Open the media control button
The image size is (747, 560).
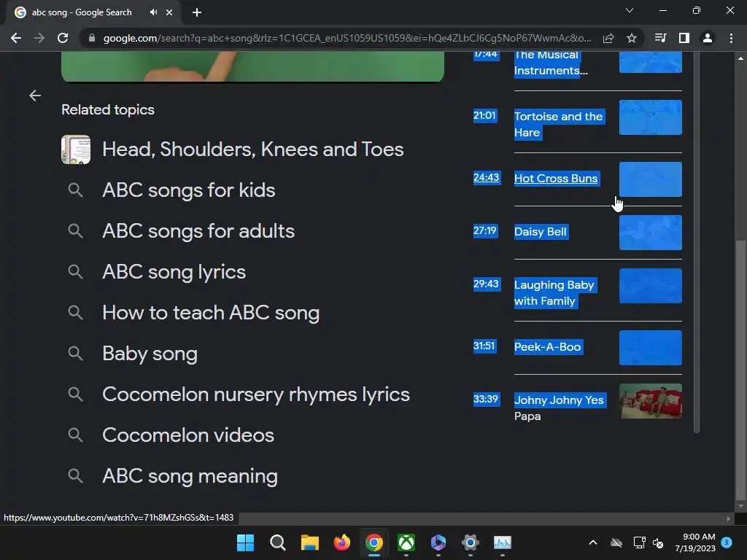[x=661, y=38]
